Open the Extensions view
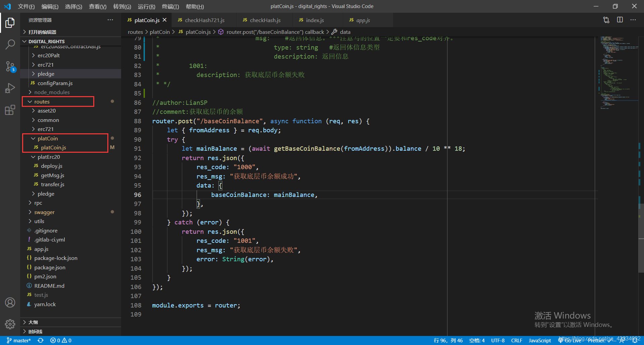Image resolution: width=644 pixels, height=345 pixels. pyautogui.click(x=10, y=110)
